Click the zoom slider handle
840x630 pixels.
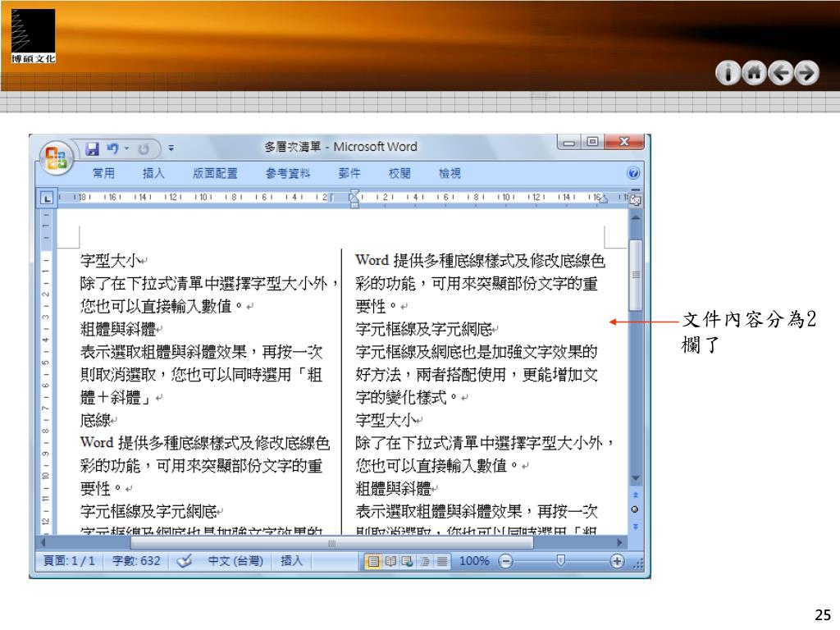pyautogui.click(x=560, y=560)
